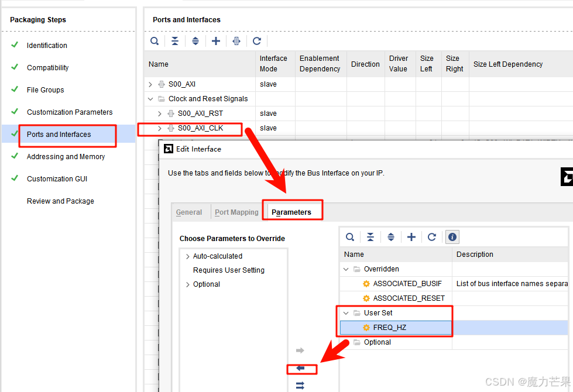Select the FREQ_HZ parameter row

[454, 328]
